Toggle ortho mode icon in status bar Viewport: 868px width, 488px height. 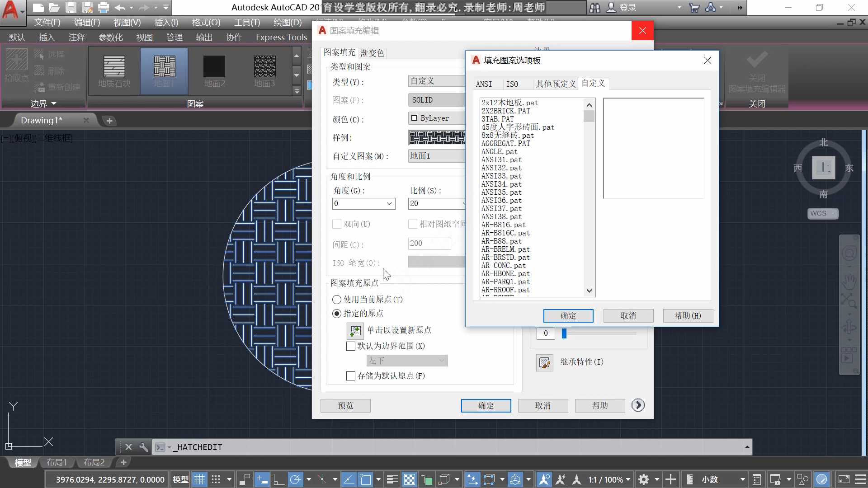[x=278, y=479]
